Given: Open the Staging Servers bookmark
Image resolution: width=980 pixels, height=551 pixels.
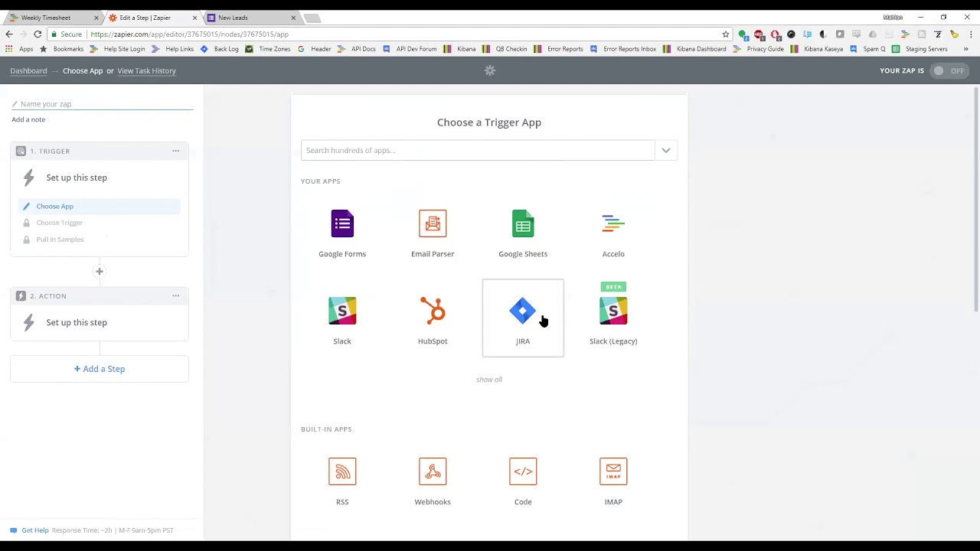Looking at the screenshot, I should pyautogui.click(x=920, y=49).
